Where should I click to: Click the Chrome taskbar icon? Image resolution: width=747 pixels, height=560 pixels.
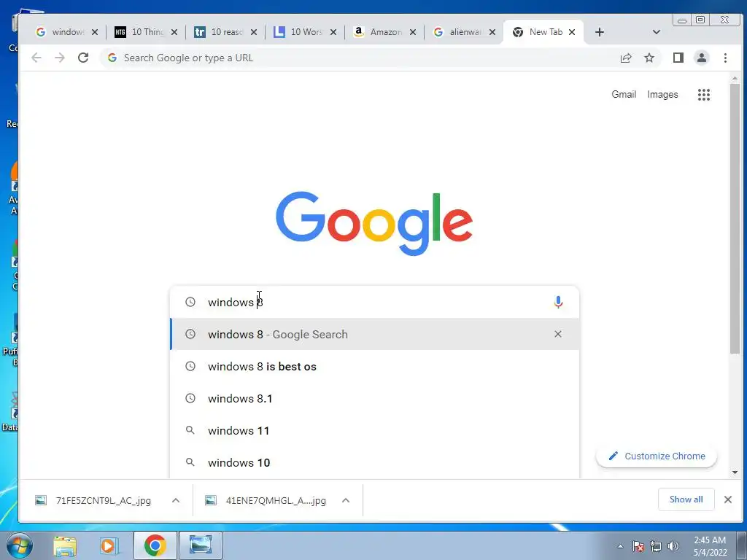click(155, 545)
